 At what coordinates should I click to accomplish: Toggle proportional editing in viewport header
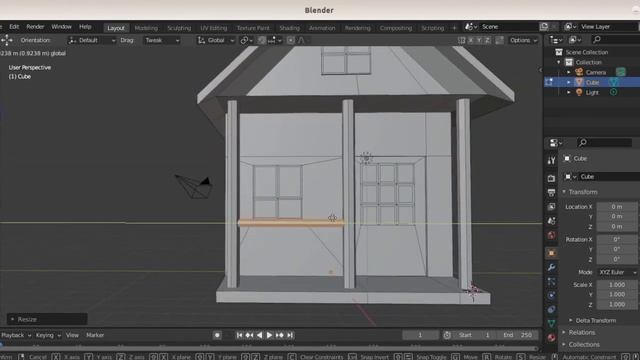tap(291, 40)
